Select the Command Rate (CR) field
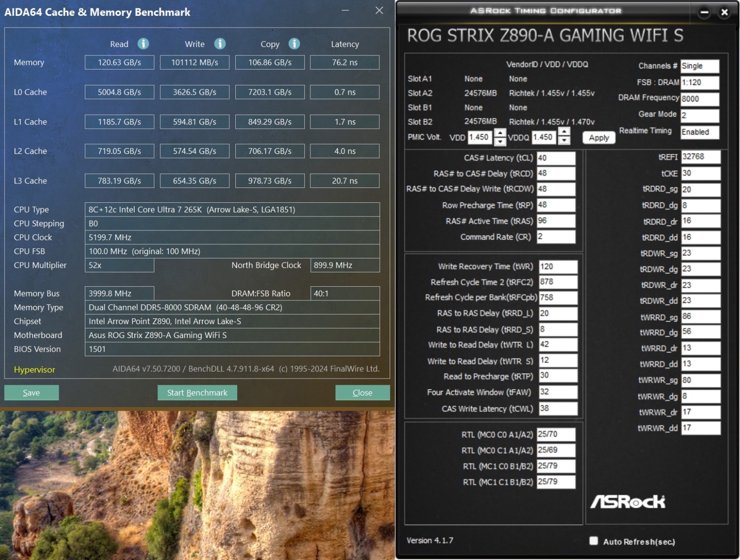The image size is (740, 560). tap(556, 236)
